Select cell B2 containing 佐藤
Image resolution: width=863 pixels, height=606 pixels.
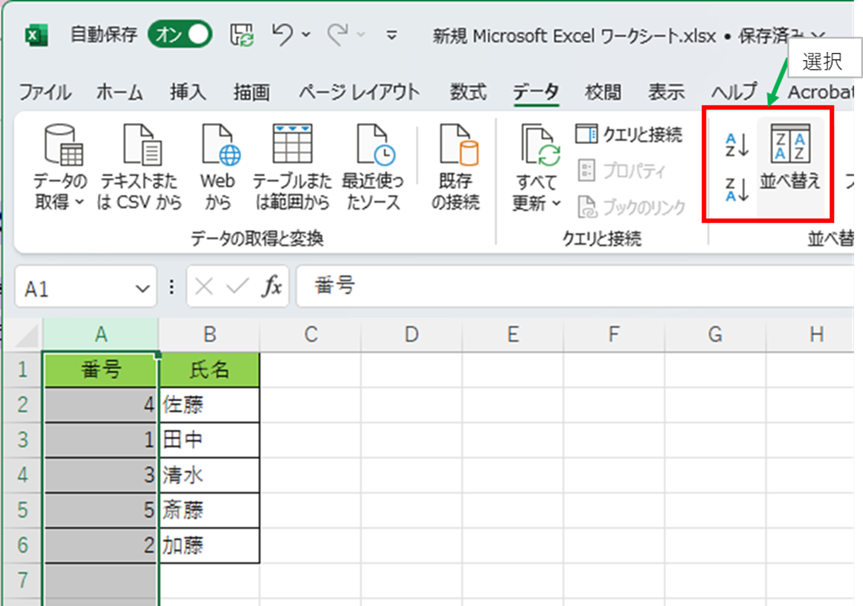tap(209, 406)
